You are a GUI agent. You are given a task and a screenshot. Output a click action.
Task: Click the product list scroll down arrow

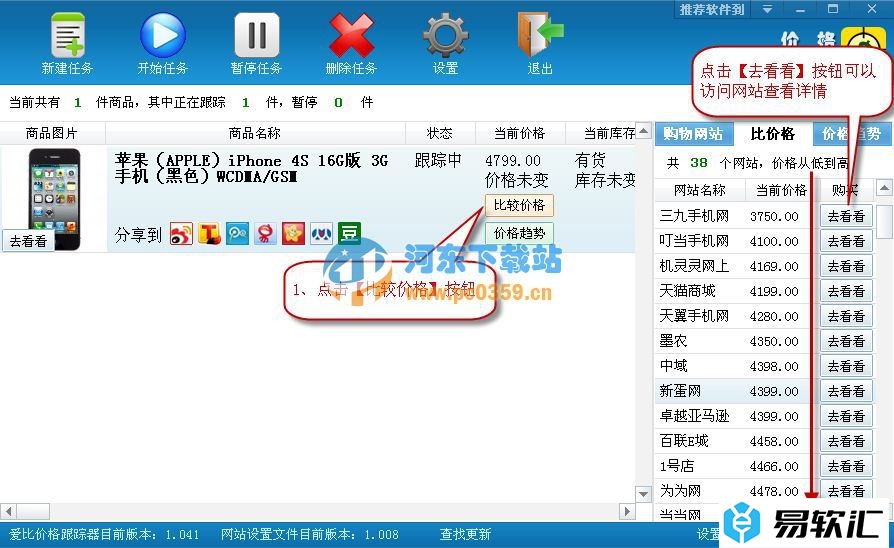643,494
